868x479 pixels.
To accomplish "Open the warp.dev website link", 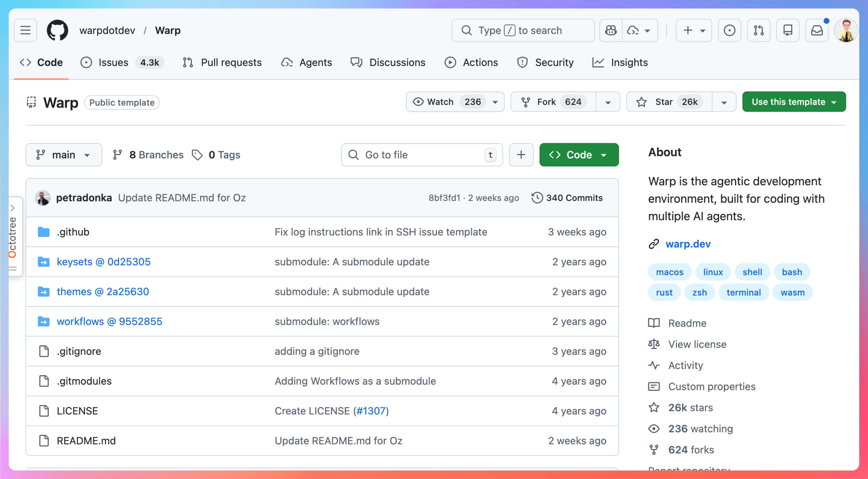I will (688, 244).
